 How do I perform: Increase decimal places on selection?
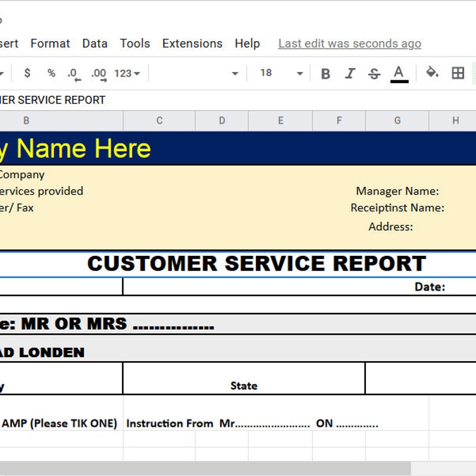click(x=98, y=73)
